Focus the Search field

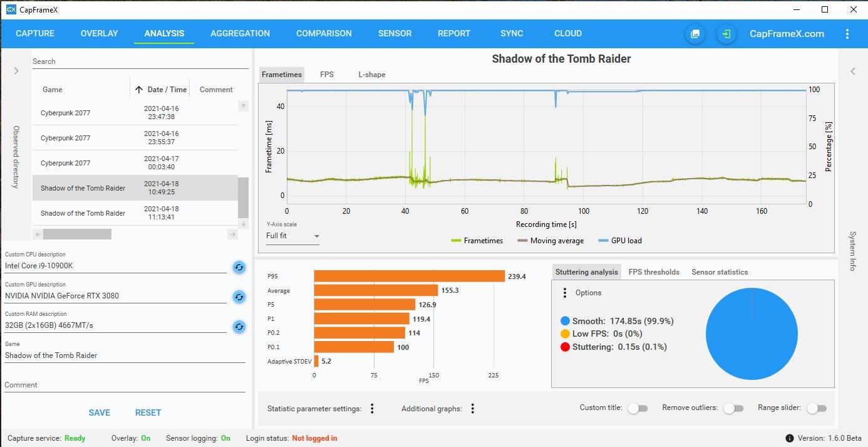coord(140,61)
